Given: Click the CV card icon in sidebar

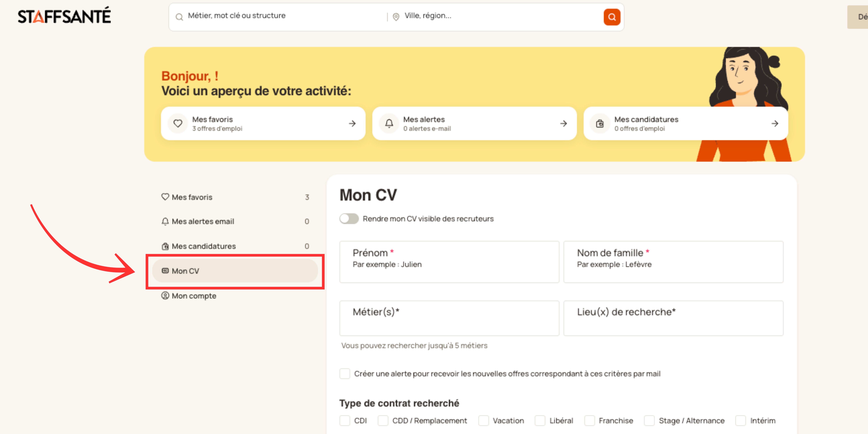Looking at the screenshot, I should pos(165,271).
